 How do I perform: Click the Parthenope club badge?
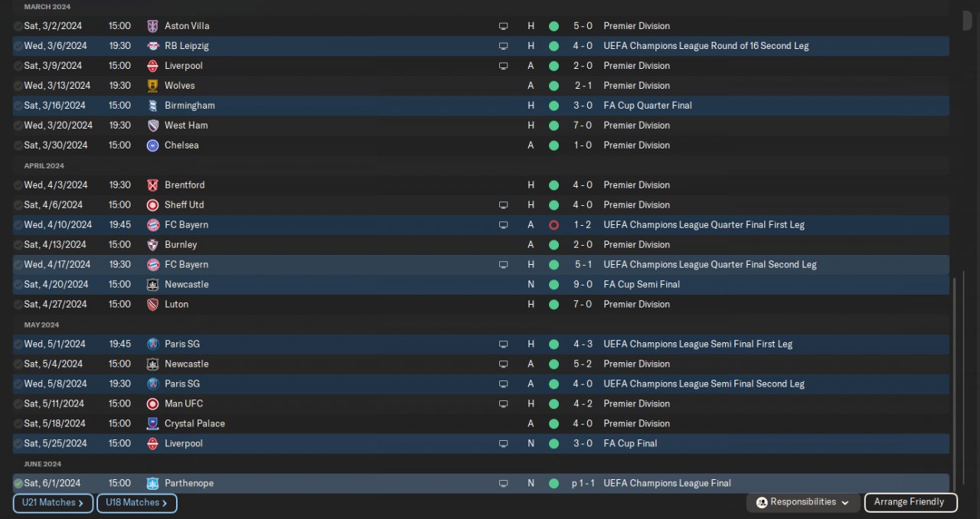tap(153, 484)
